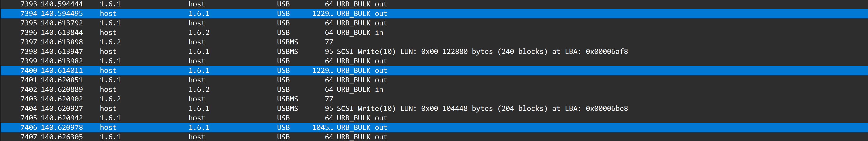Click truncated length 1229… in packet 7400
This screenshot has width=868, height=141.
322,70
